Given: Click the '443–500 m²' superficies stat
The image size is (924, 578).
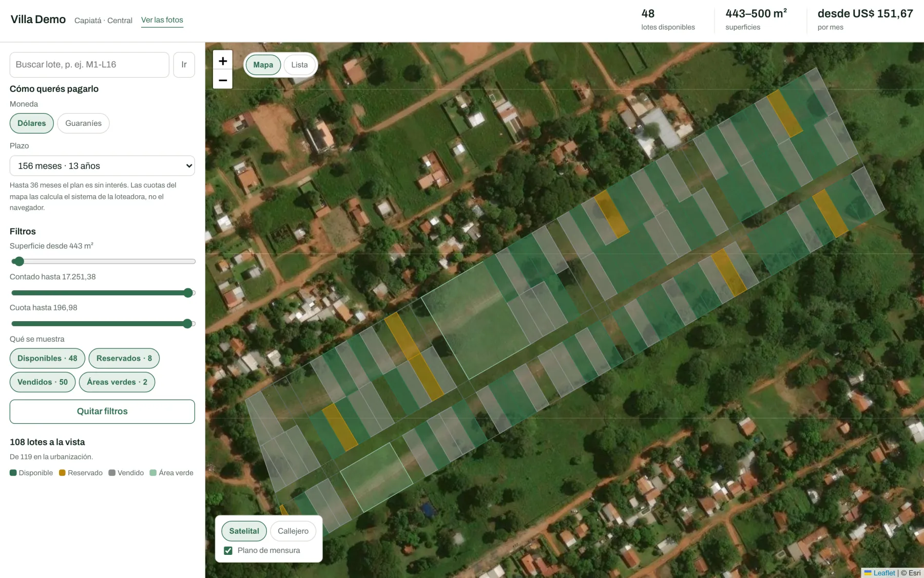Looking at the screenshot, I should pos(756,20).
